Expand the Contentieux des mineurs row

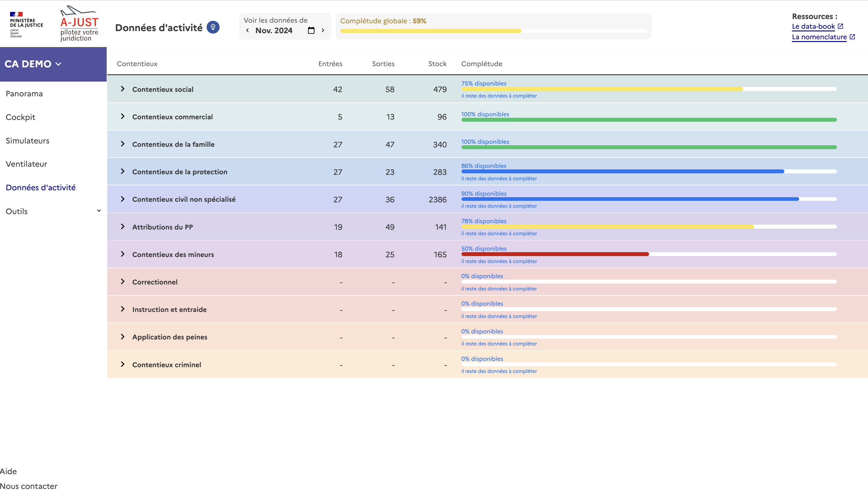click(x=123, y=254)
